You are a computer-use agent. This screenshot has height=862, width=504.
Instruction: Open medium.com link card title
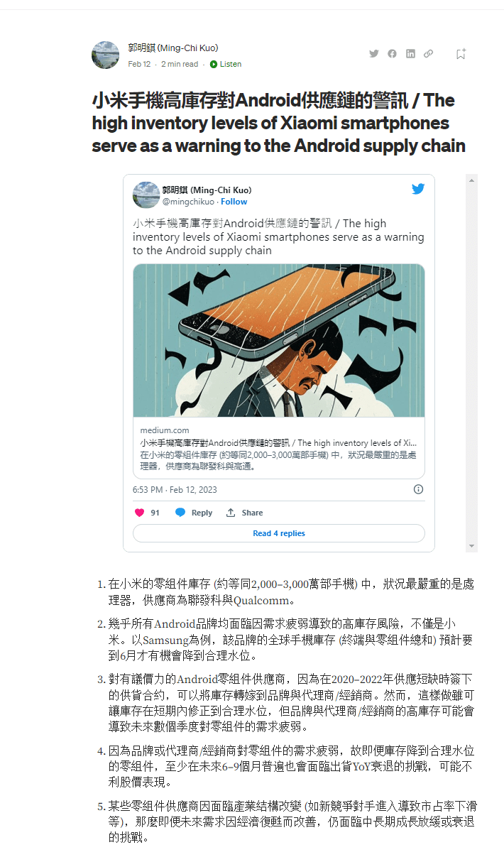(278, 442)
